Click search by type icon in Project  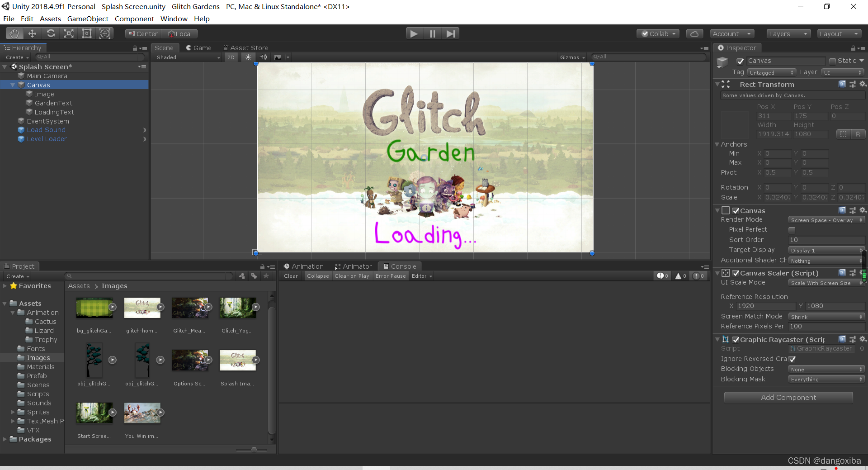click(x=242, y=276)
